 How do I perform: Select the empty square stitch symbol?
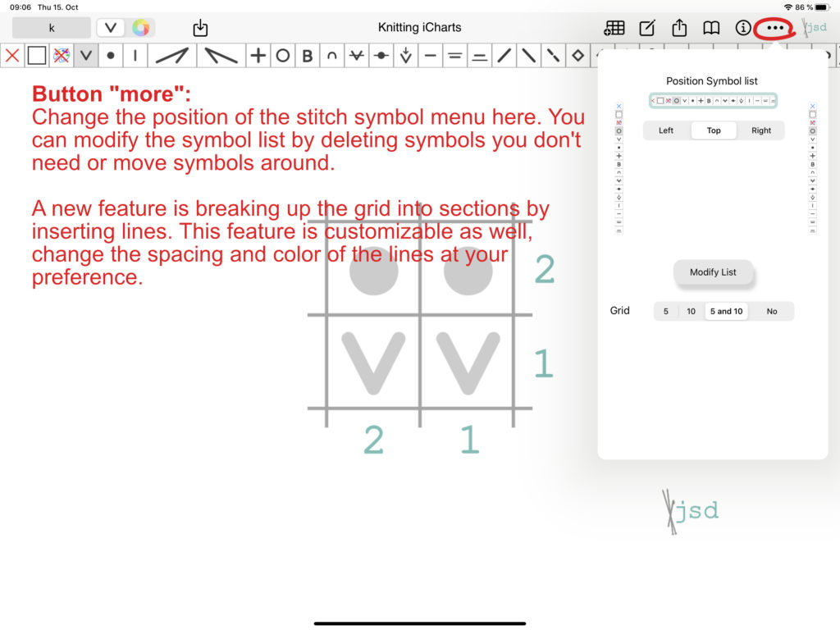36,55
